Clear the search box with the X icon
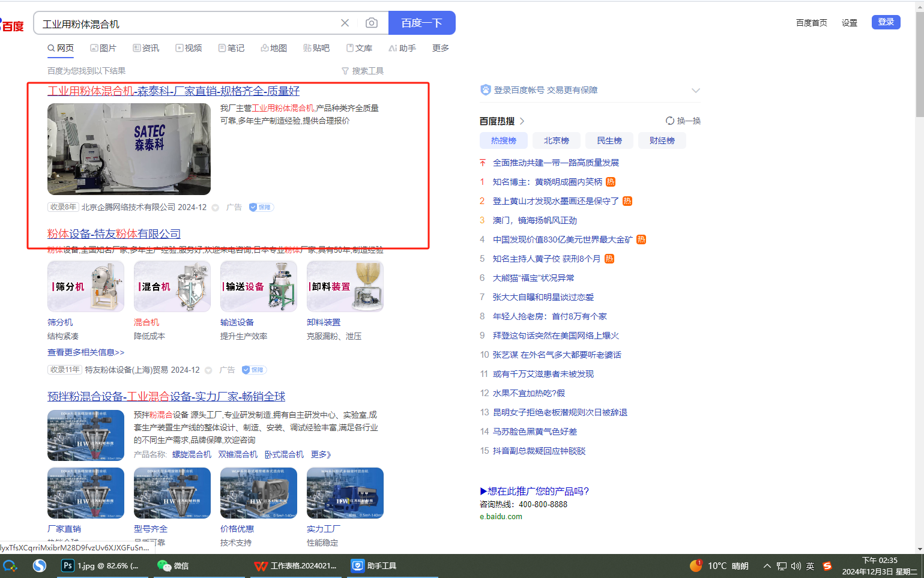 coord(345,23)
